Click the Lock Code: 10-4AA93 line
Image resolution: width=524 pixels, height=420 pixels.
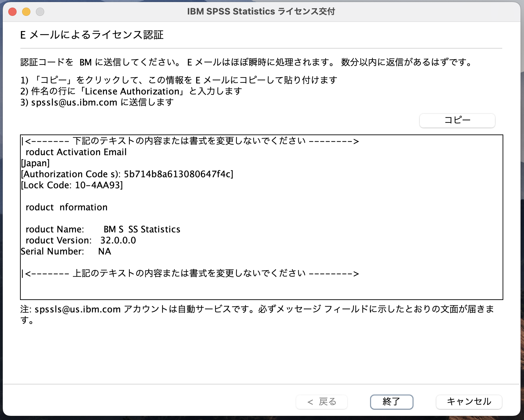[x=72, y=185]
